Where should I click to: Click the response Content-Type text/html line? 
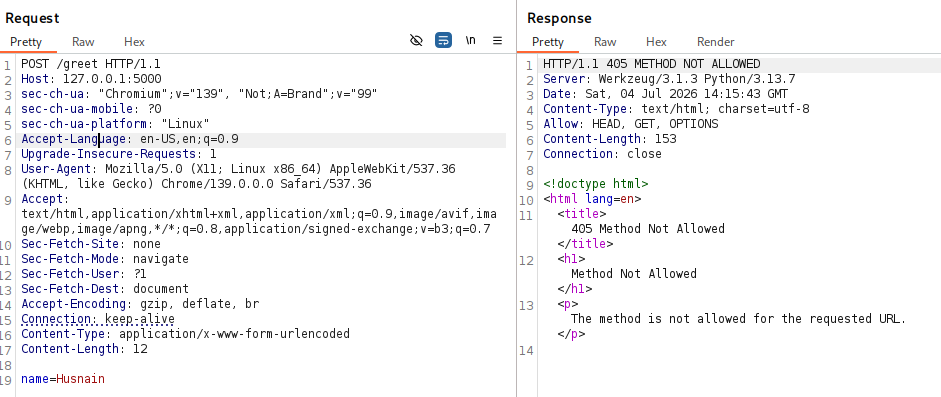click(676, 109)
